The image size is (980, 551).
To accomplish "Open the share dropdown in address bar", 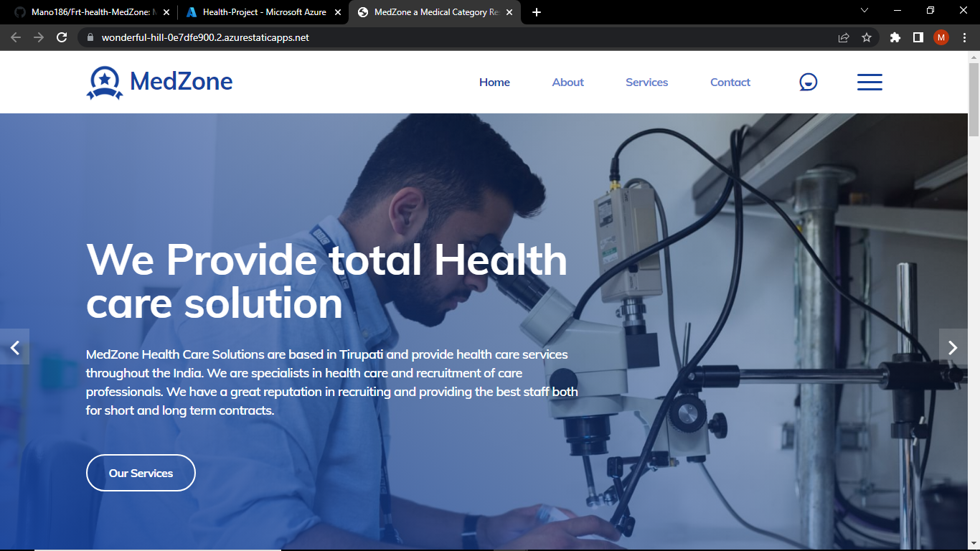I will [843, 37].
